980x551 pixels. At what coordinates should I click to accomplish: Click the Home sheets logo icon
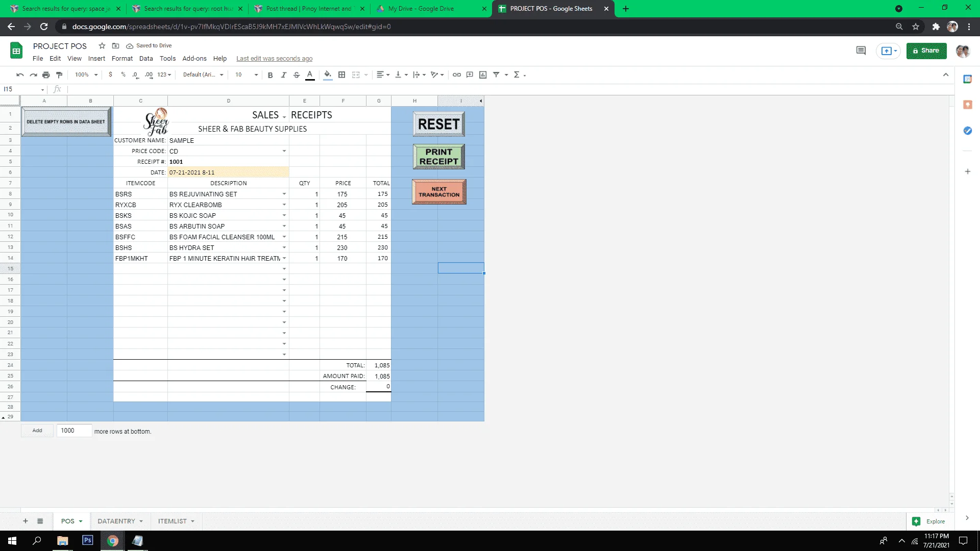(16, 51)
